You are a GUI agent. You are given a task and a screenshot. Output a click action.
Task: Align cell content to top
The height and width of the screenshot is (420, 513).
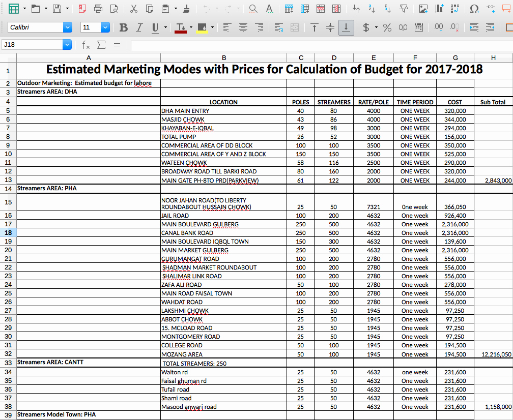click(314, 28)
